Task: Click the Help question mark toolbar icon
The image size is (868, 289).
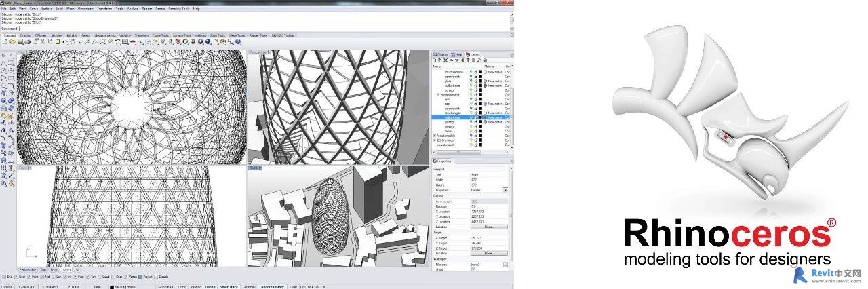Action: (238, 41)
